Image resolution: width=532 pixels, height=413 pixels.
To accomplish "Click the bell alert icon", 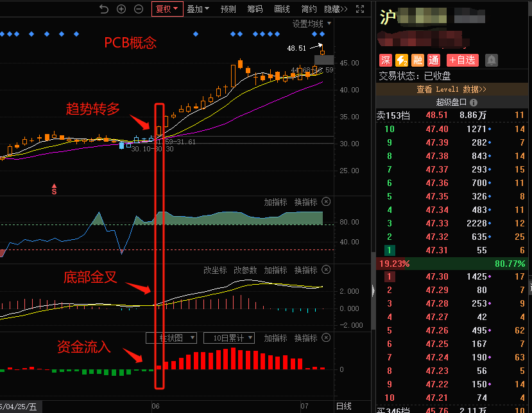I will (x=492, y=60).
